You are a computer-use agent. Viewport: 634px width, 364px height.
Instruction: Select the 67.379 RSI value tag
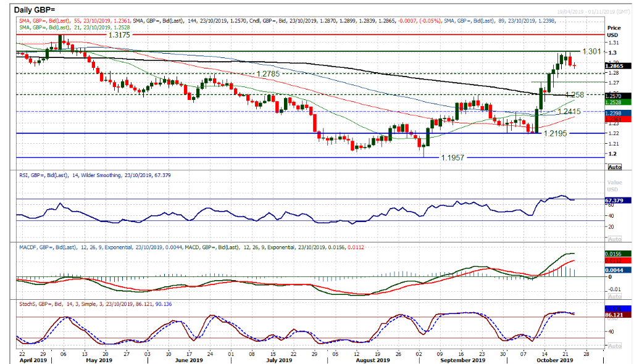coord(617,199)
